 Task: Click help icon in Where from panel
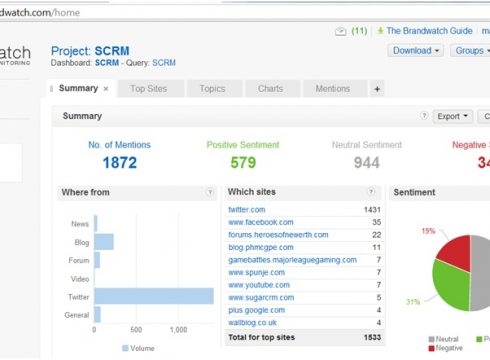(x=210, y=192)
